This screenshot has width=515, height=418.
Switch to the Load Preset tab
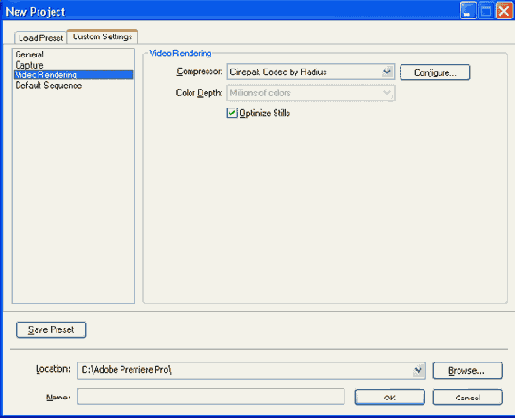(x=40, y=38)
